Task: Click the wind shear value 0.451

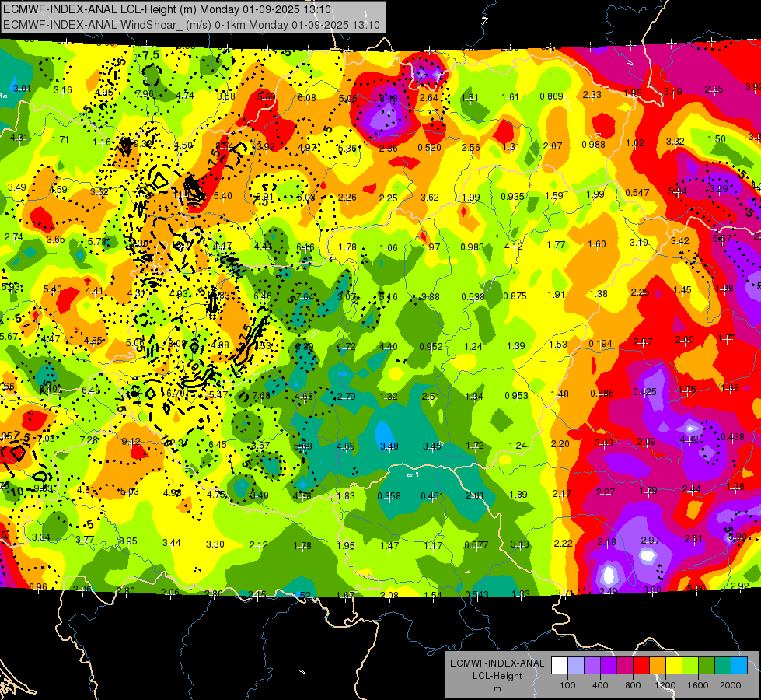Action: tap(432, 495)
